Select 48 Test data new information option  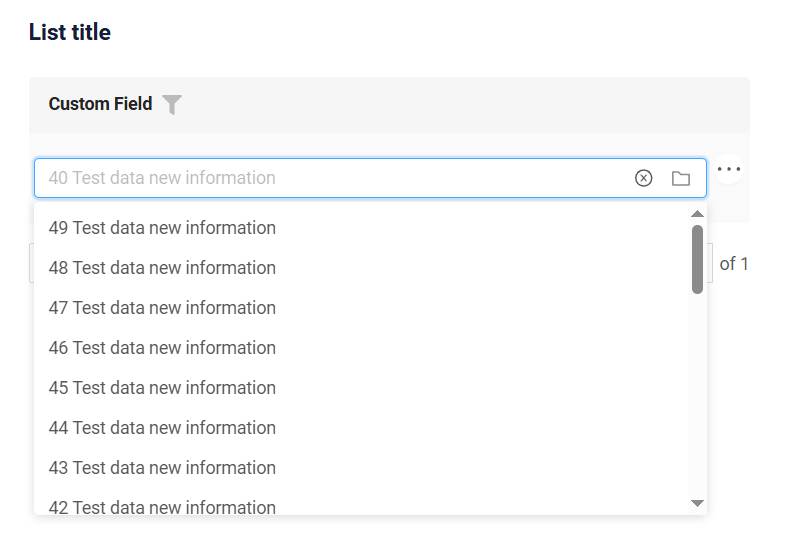361,268
